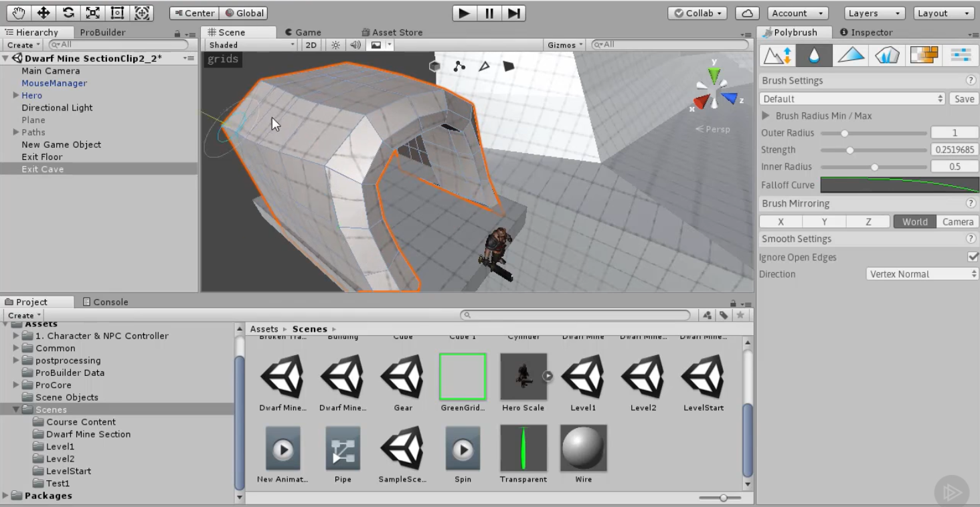The width and height of the screenshot is (980, 507).
Task: Set mirroring space to Camera
Action: pyautogui.click(x=957, y=222)
